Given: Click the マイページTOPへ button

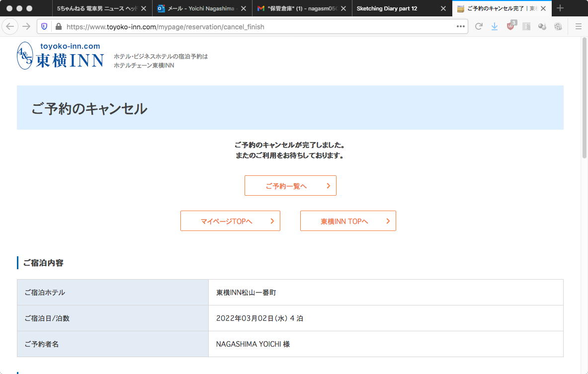Looking at the screenshot, I should [x=230, y=221].
